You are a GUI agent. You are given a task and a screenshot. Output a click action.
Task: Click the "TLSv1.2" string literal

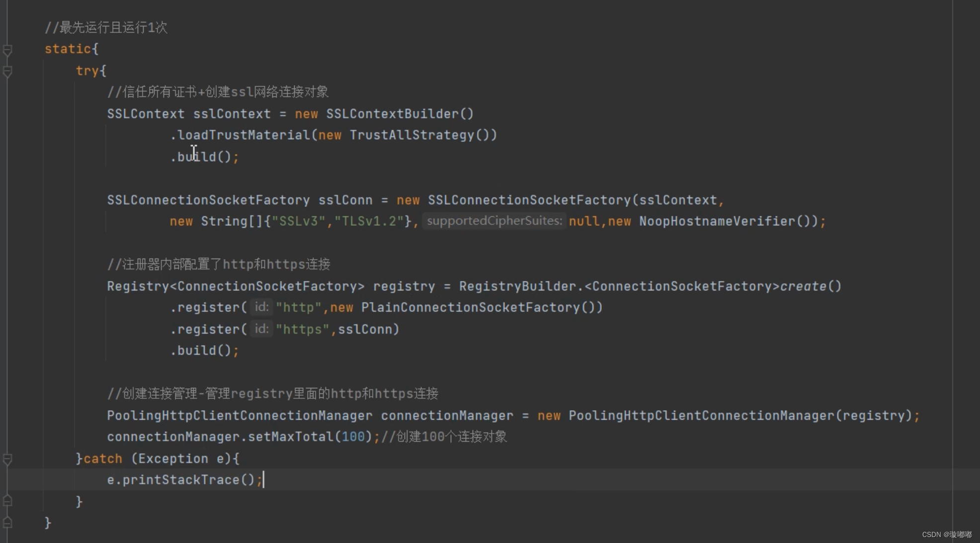[x=369, y=221]
